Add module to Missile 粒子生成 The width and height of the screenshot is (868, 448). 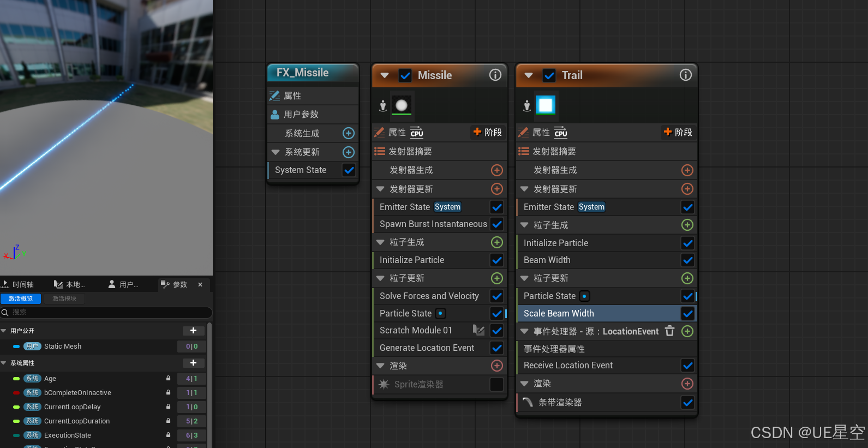tap(496, 242)
